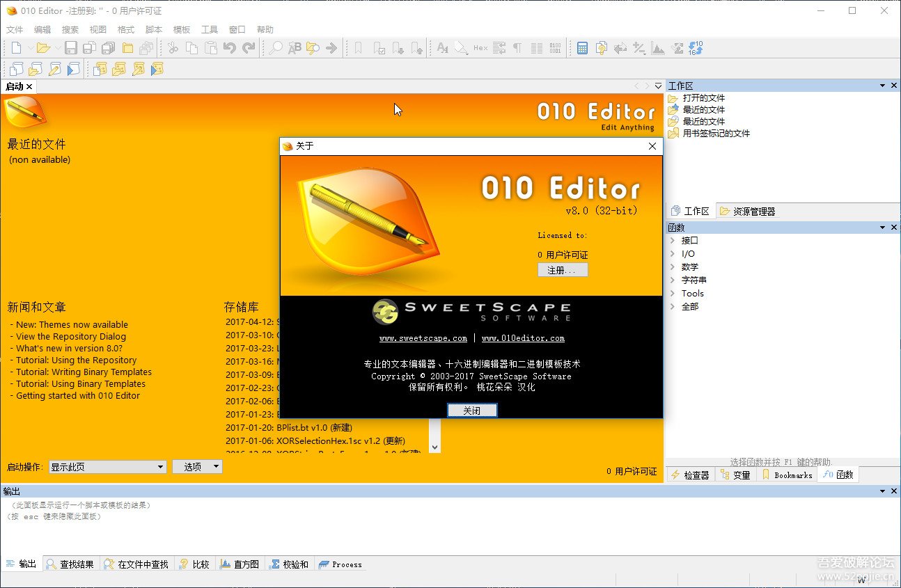Switch to the Bookmarks tab
The image size is (901, 588).
[x=786, y=475]
